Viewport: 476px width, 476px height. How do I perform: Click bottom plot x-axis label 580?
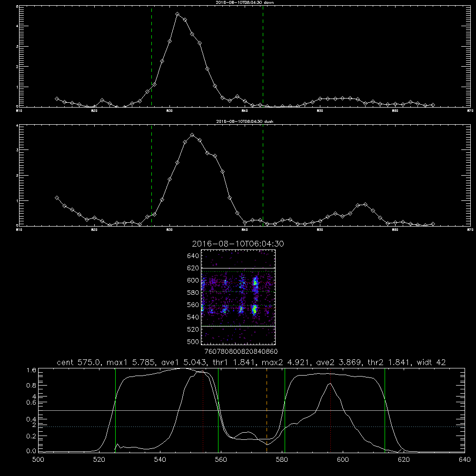coord(282,460)
